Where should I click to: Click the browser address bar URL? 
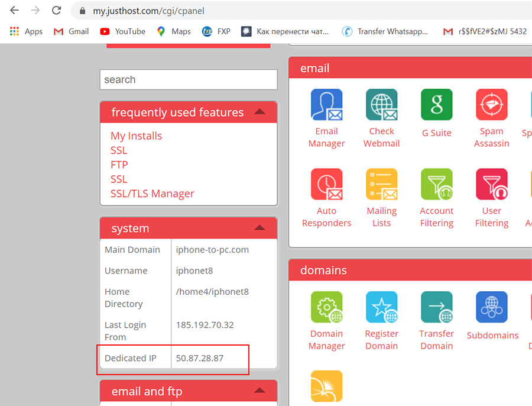148,11
